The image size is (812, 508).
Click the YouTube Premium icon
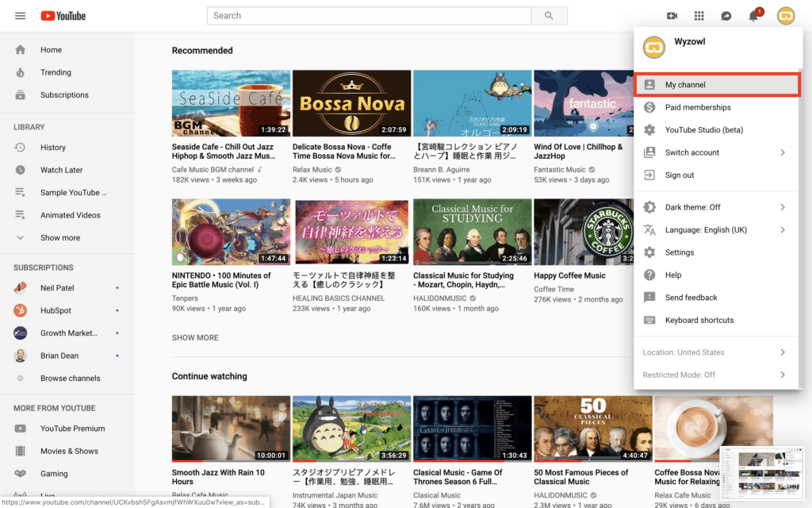pos(20,429)
